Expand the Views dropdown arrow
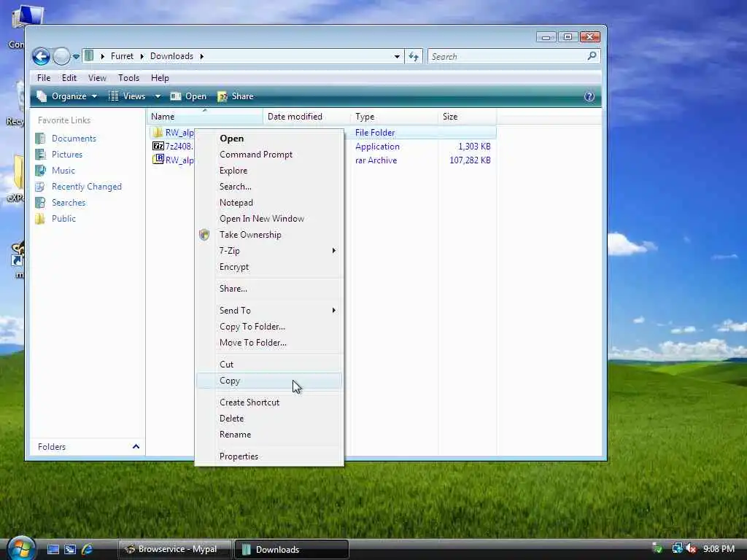The width and height of the screenshot is (747, 560). point(158,96)
